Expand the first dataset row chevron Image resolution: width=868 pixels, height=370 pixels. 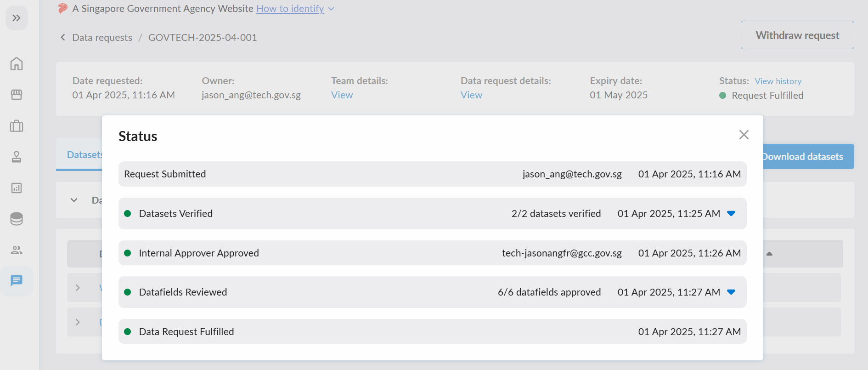click(78, 288)
